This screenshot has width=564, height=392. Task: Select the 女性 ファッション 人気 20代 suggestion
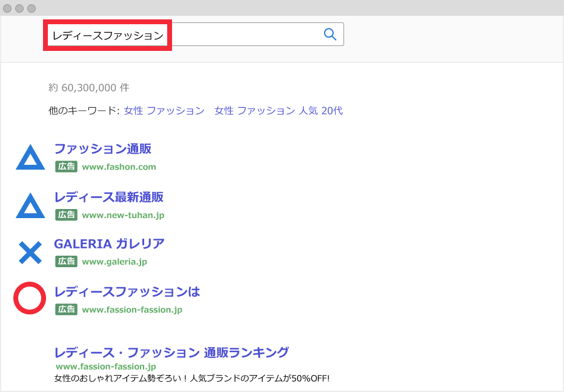tap(278, 110)
